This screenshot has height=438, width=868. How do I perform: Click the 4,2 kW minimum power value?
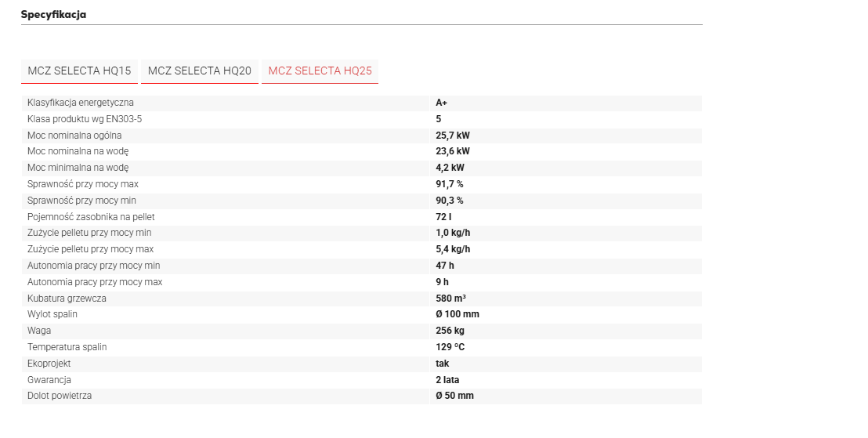(450, 168)
